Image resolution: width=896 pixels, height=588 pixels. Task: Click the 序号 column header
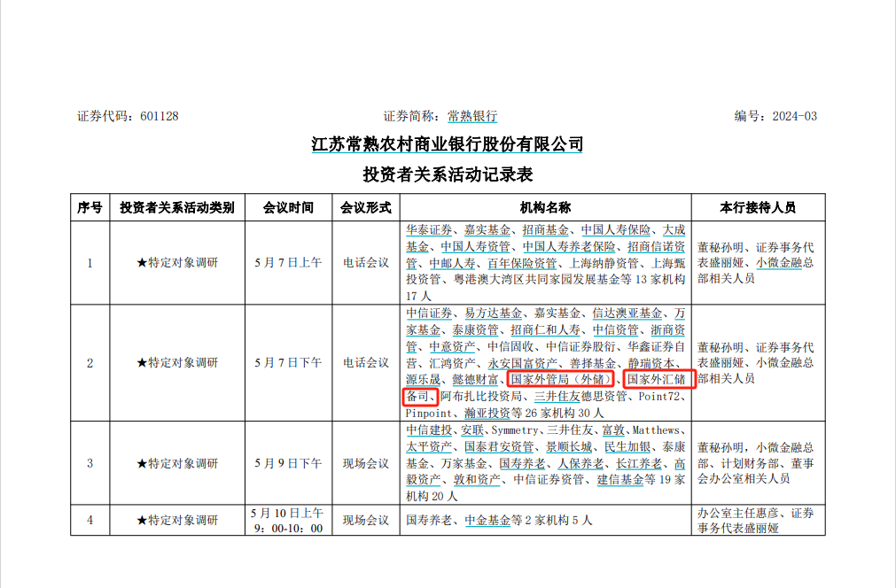tap(90, 208)
